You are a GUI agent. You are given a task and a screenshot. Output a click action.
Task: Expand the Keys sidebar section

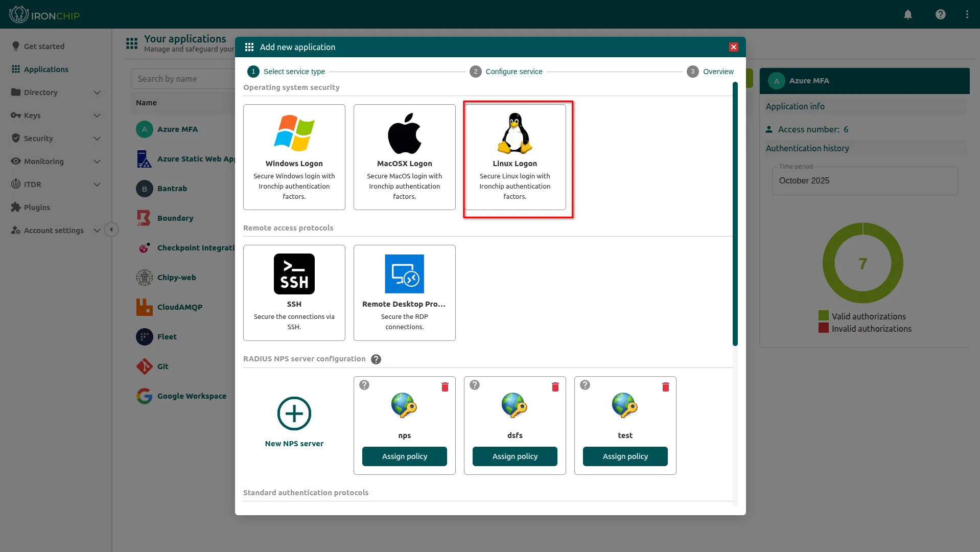[x=56, y=116]
